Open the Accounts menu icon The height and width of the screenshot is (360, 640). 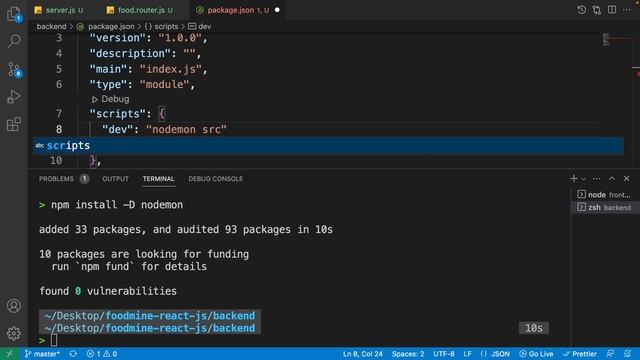(x=14, y=305)
